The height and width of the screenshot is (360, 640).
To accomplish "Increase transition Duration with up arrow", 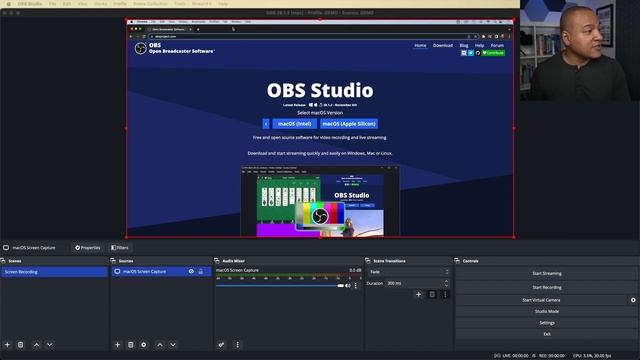I will tap(446, 281).
